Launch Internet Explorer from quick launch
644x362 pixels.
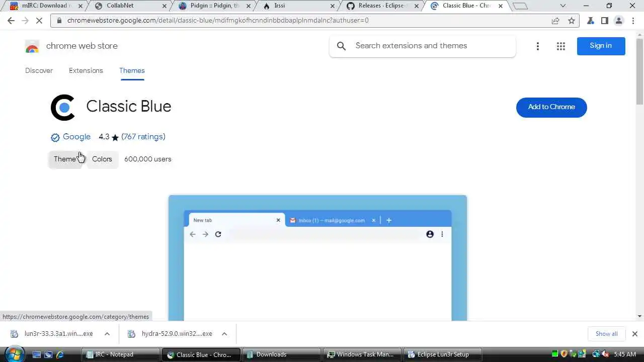click(60, 354)
